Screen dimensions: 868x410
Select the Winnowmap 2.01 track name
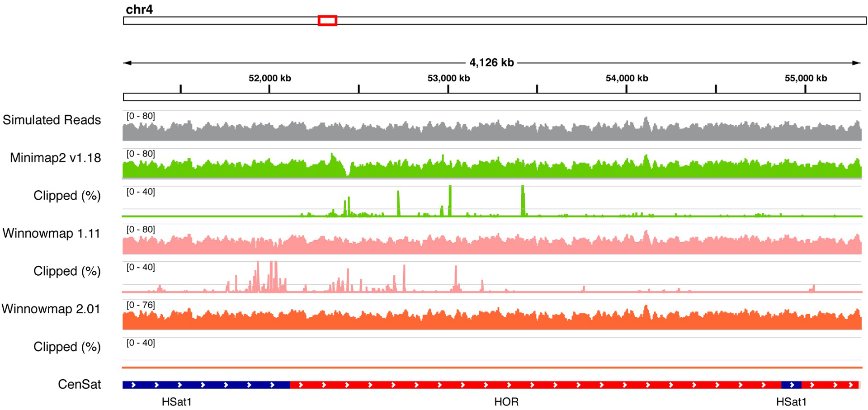tap(51, 309)
